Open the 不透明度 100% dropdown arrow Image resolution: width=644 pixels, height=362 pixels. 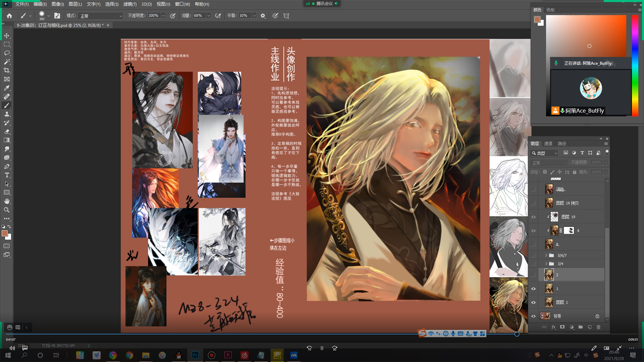[163, 16]
